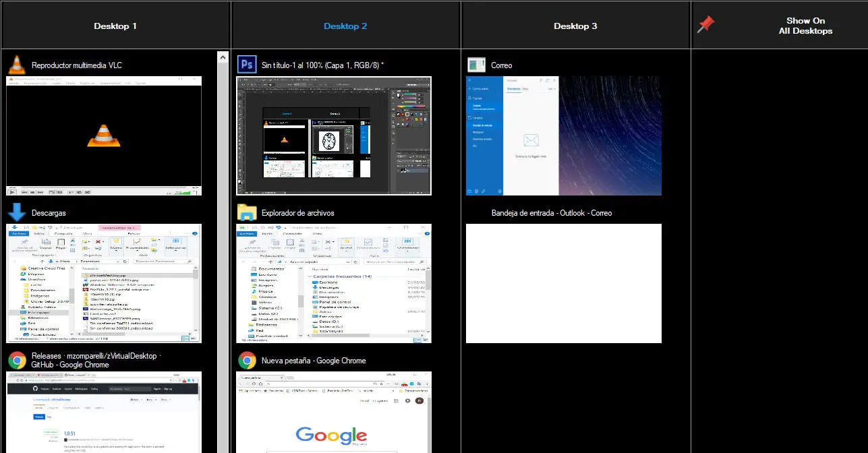Click the Correo mail app icon
This screenshot has height=453, width=868.
pos(477,65)
